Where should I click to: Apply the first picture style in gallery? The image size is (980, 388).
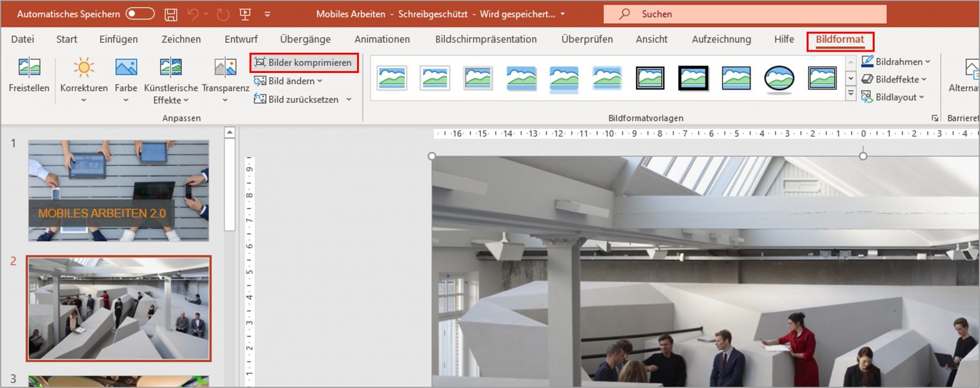pyautogui.click(x=392, y=78)
